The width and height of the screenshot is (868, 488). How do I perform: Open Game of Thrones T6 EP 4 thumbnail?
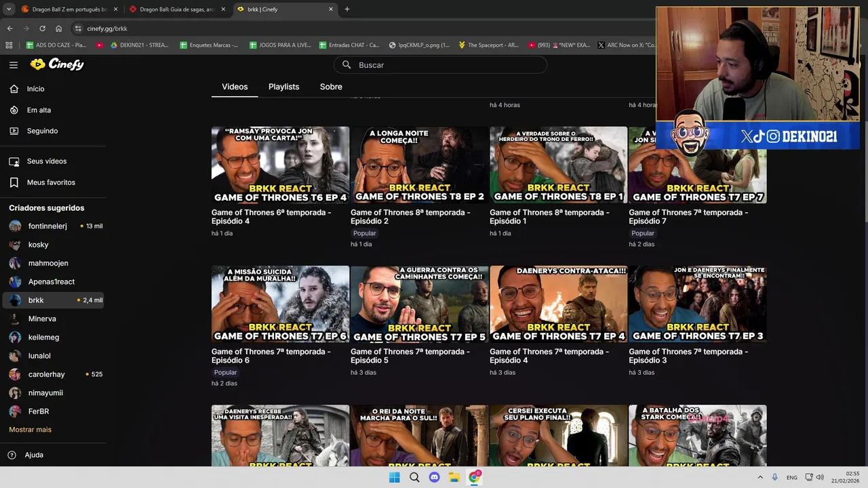coord(280,165)
